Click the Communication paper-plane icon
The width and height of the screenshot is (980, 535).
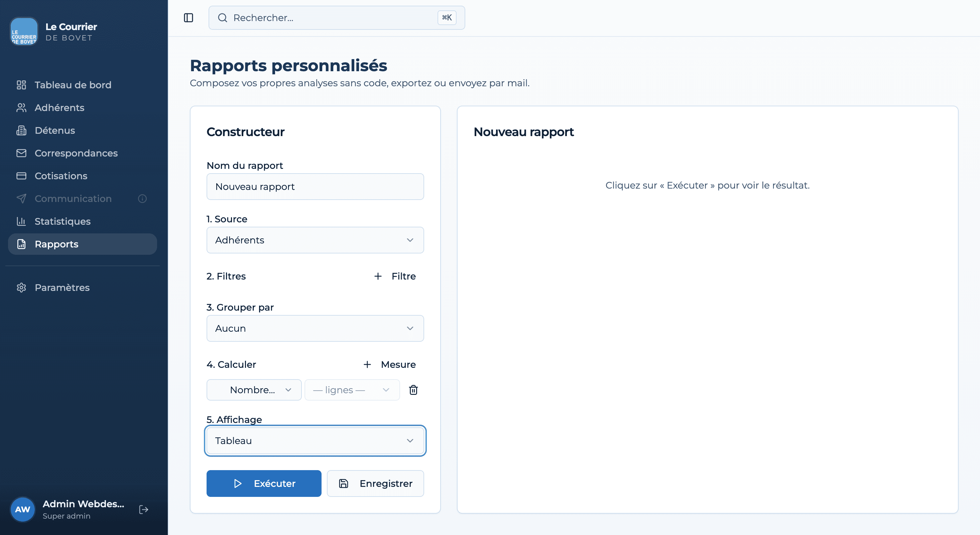(x=21, y=199)
